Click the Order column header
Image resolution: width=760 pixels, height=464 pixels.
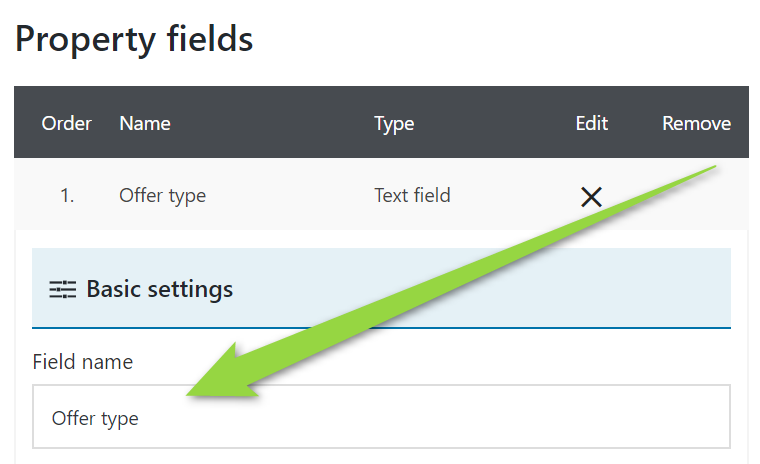coord(66,124)
